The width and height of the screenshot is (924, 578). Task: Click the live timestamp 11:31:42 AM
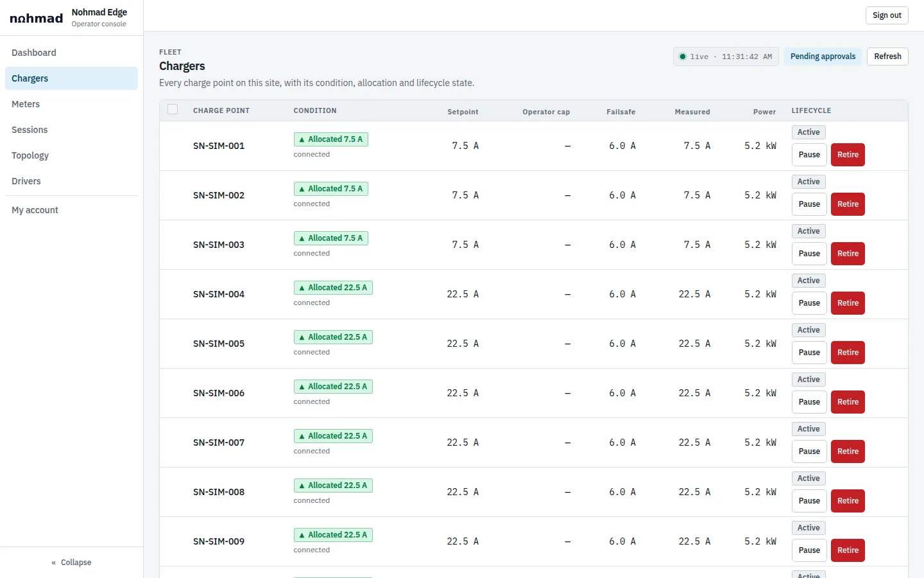[747, 57]
